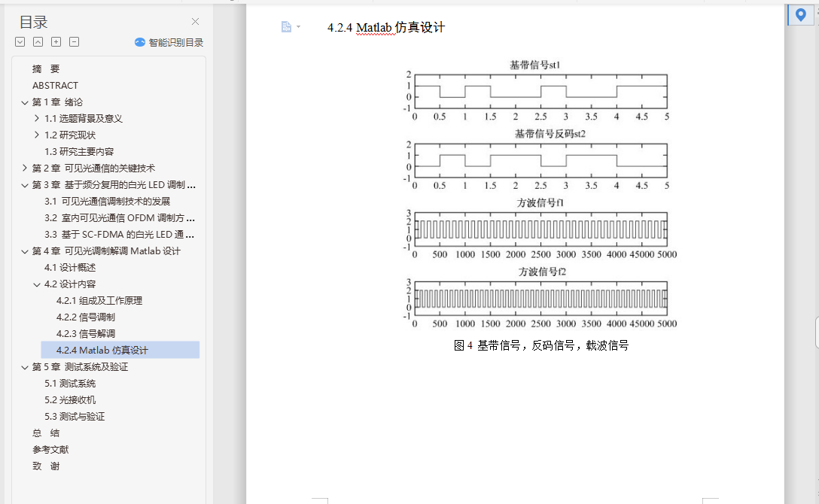The width and height of the screenshot is (819, 504).
Task: Go to ABSTRACT entry in outline
Action: [x=56, y=86]
